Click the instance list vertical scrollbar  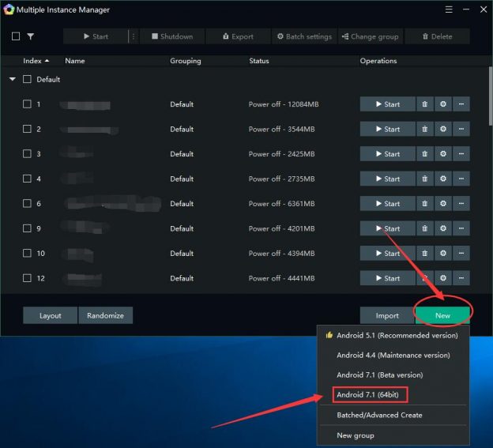488,103
